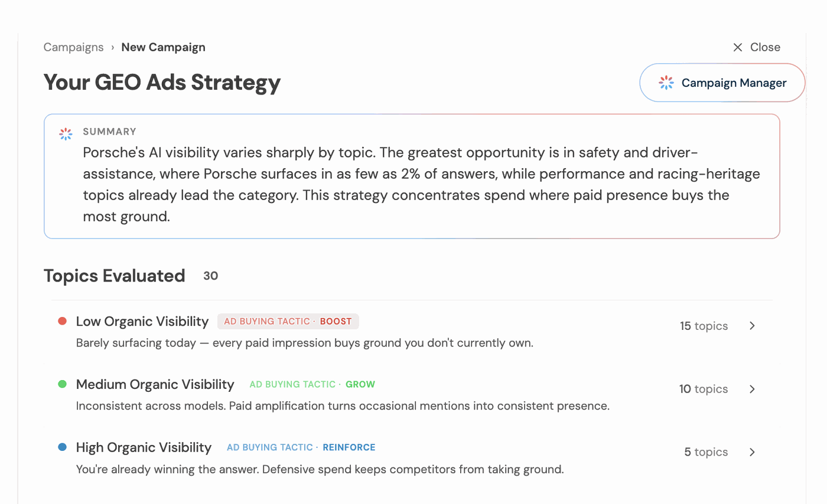
Task: Click the Close text label
Action: tap(765, 47)
